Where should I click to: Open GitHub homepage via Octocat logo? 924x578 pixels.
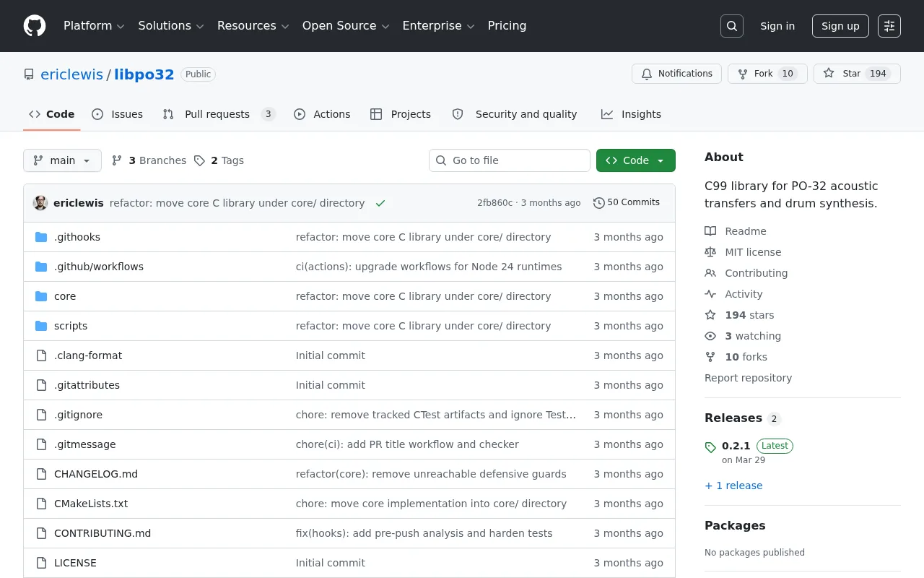[x=35, y=26]
